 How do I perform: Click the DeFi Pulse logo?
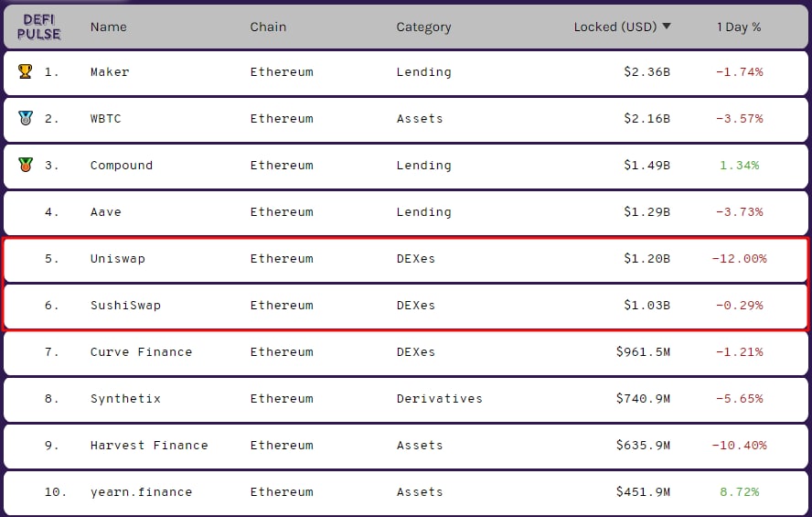38,27
